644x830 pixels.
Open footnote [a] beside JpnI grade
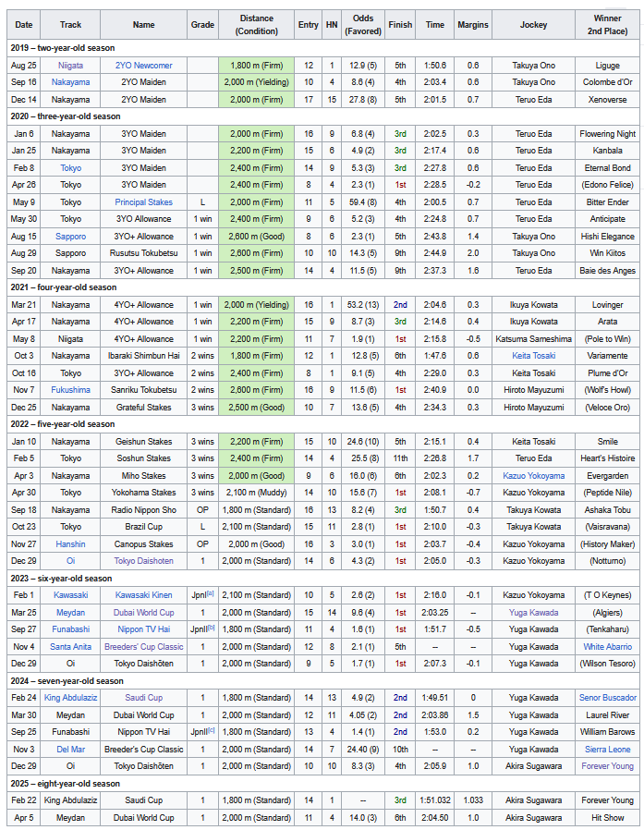click(x=211, y=593)
